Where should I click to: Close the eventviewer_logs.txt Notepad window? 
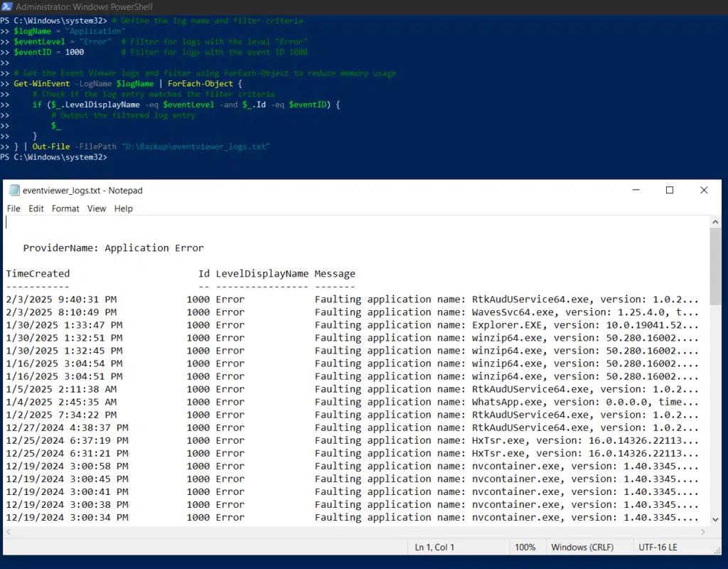click(704, 190)
